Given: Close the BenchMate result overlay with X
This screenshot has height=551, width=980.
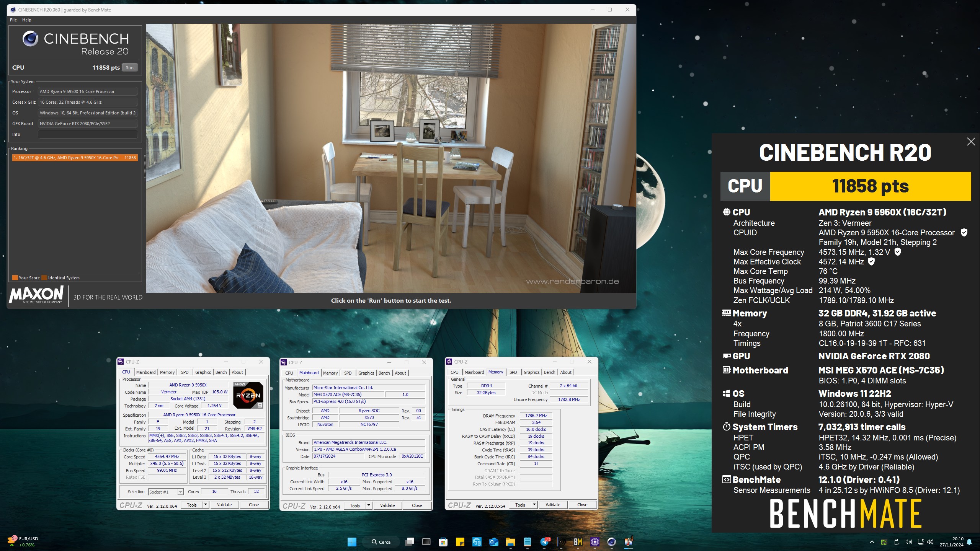Looking at the screenshot, I should 971,142.
